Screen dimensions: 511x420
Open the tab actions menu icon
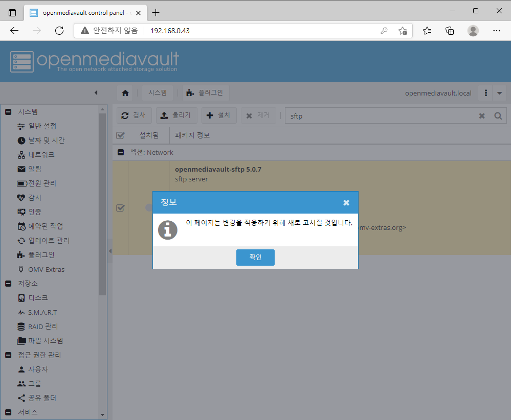(12, 13)
